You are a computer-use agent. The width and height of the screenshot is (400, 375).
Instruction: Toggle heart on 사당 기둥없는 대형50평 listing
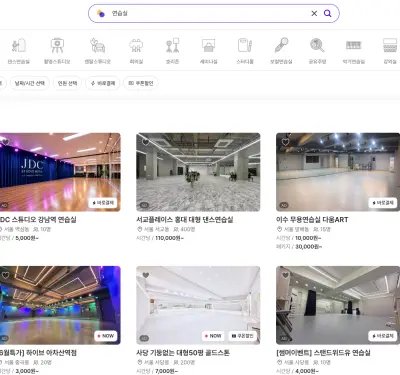click(x=146, y=275)
